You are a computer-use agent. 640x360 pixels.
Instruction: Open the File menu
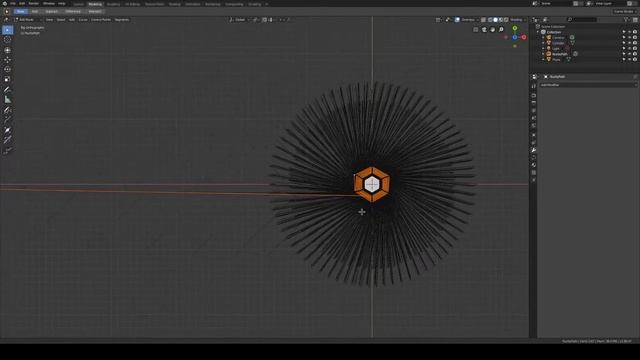point(13,3)
